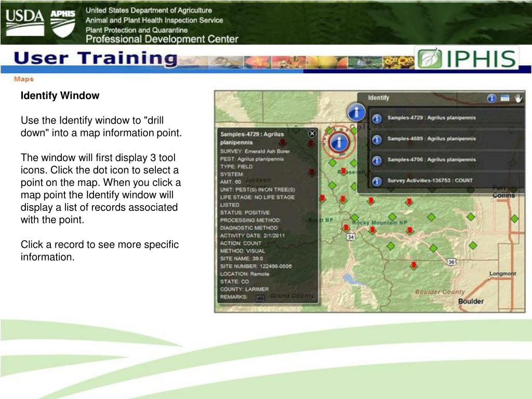
Task: Close the Samples-4729 detail popup
Action: pos(312,134)
